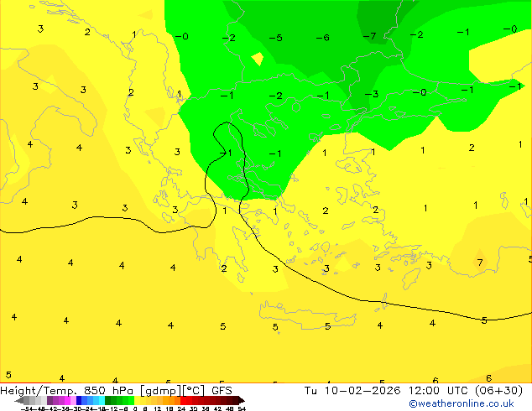532x411 pixels.
Task: Click the [gdmp] unit label
Action: point(161,391)
